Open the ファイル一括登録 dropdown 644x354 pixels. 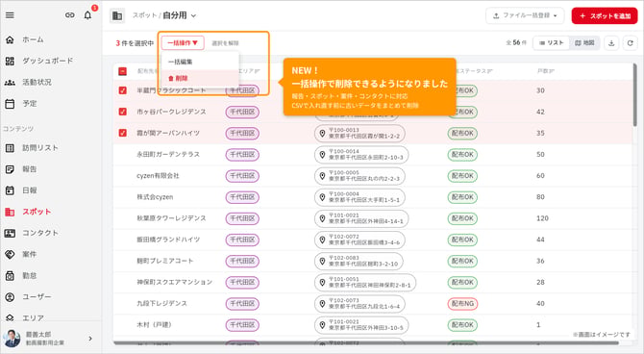pos(525,15)
